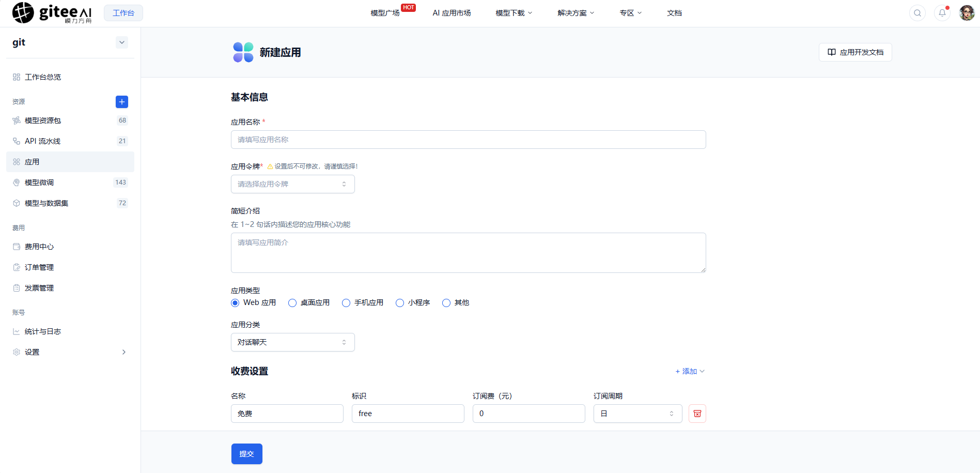Focus the 标识 field containing free

click(x=408, y=414)
